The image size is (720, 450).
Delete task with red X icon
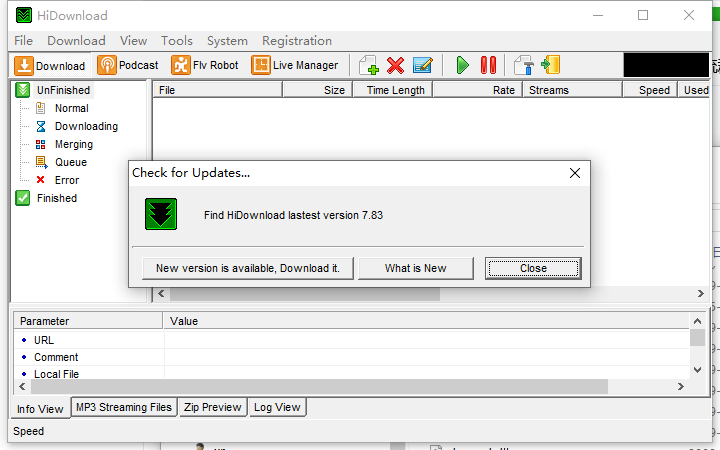pos(395,65)
